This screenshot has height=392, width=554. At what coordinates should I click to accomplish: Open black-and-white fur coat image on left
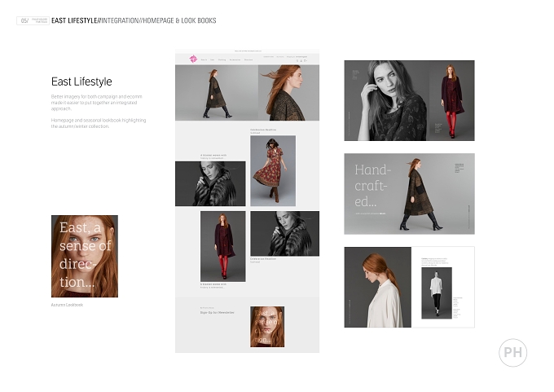(x=210, y=184)
